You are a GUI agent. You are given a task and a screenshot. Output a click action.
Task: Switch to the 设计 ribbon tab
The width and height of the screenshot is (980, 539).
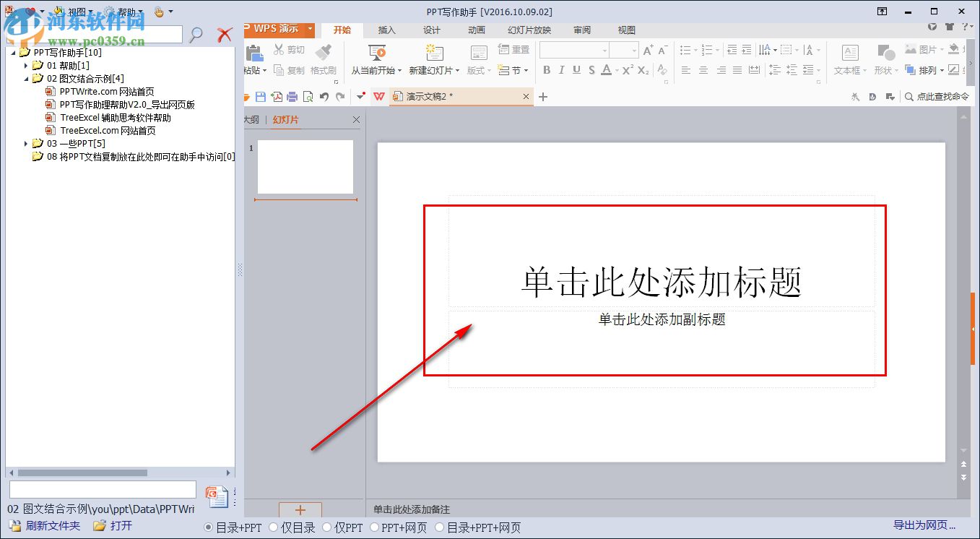click(x=432, y=30)
